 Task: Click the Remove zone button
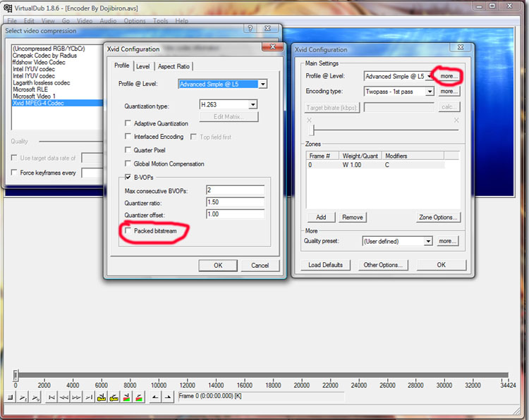[x=352, y=218]
